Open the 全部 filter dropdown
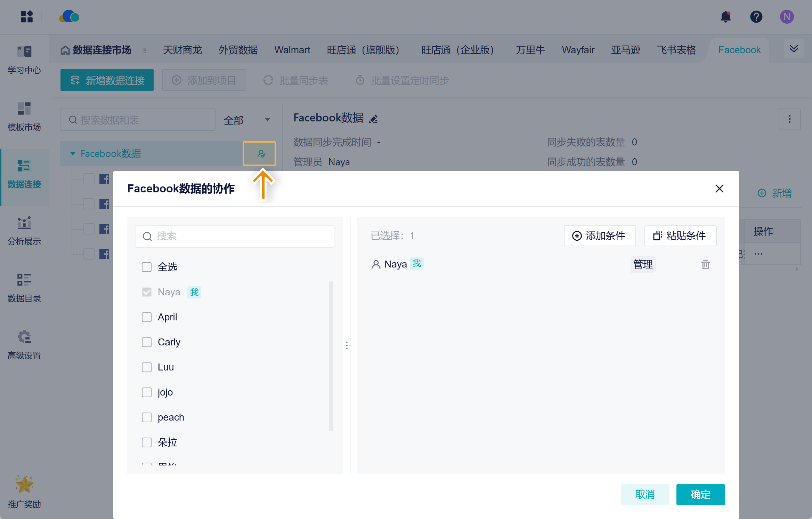The width and height of the screenshot is (812, 519). click(247, 120)
